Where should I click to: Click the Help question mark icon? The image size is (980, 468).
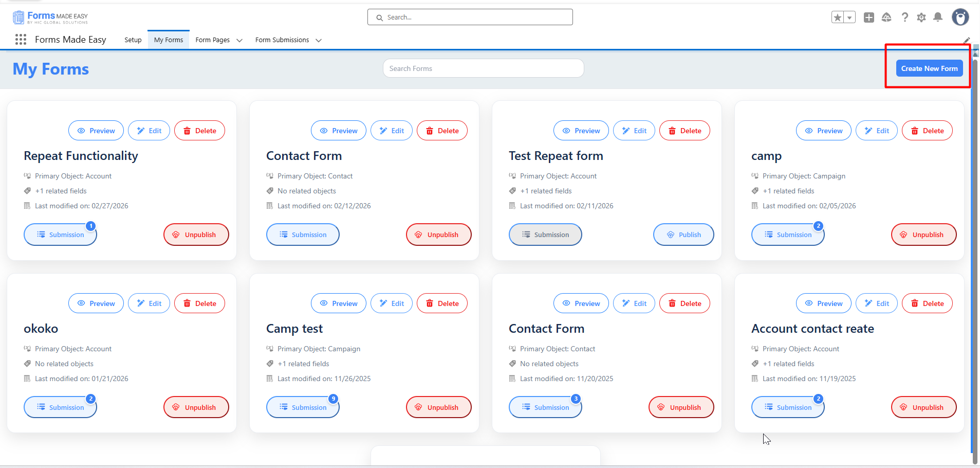pos(905,17)
